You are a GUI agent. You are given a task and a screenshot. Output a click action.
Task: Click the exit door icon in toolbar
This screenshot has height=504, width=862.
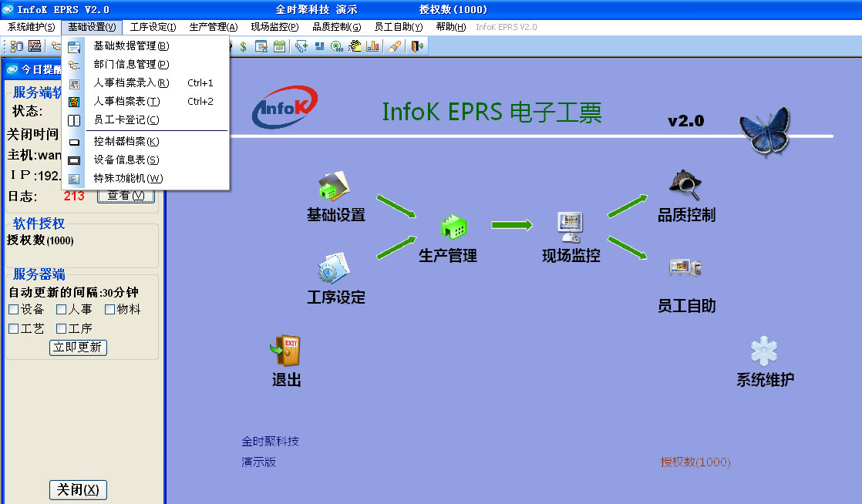pos(416,46)
